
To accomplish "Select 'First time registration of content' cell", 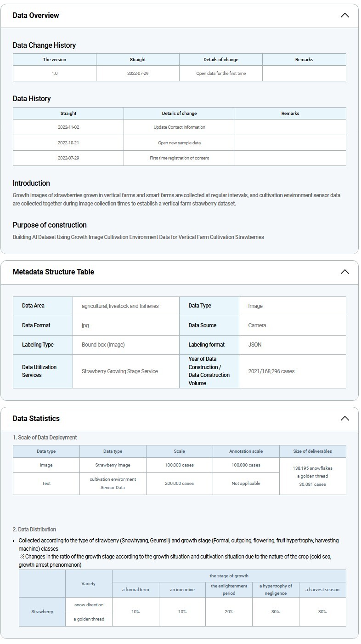I will point(179,158).
